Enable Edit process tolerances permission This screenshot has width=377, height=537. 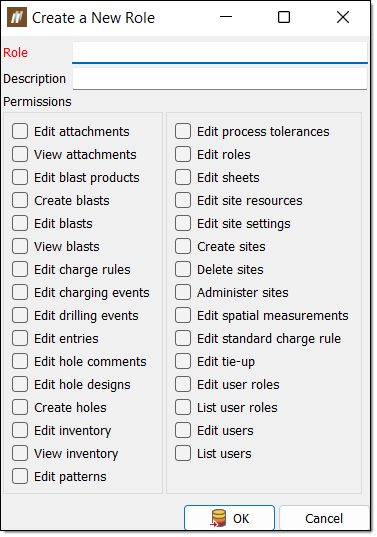click(183, 132)
